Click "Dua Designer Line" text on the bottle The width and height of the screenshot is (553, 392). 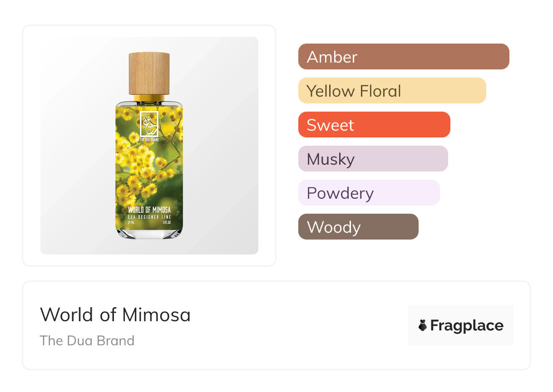(149, 216)
